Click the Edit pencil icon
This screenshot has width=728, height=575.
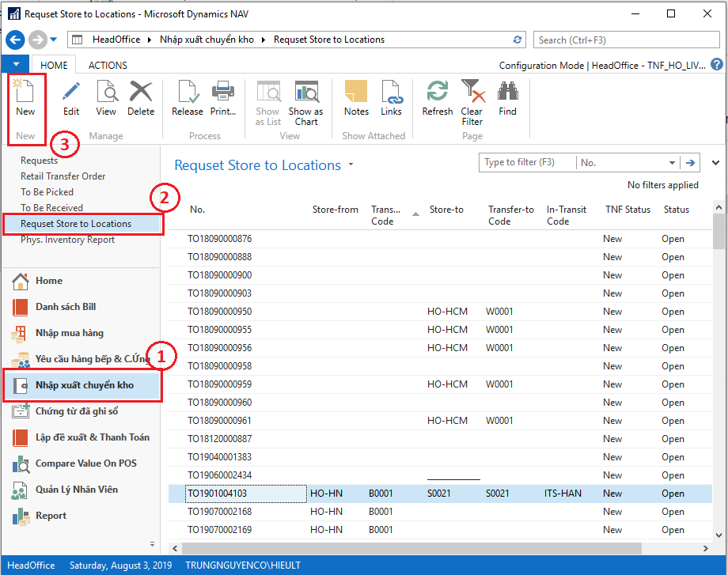(71, 97)
